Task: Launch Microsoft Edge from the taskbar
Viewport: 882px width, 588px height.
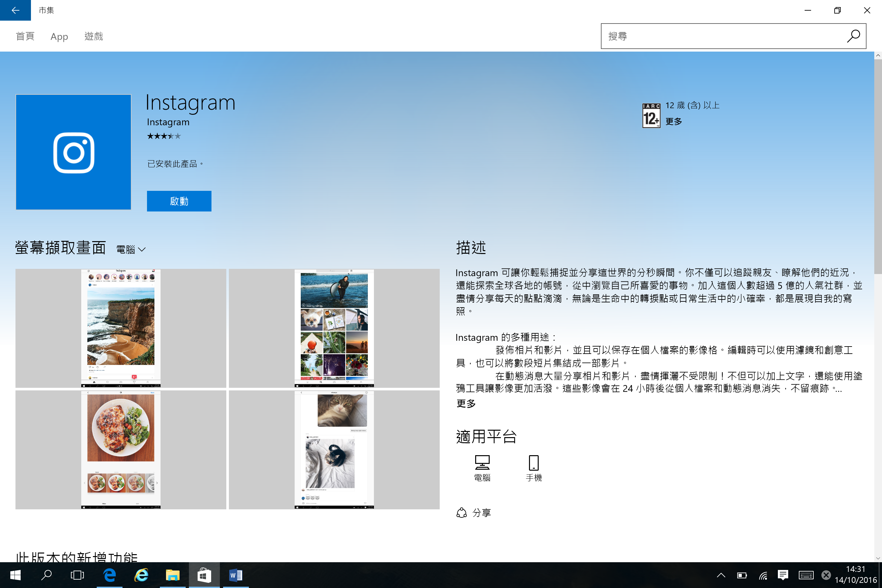Action: point(110,575)
